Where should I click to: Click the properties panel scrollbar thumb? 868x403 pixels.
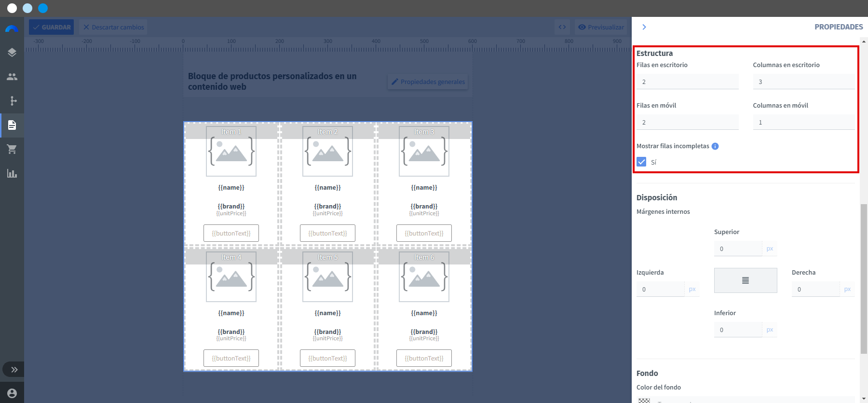pos(864,279)
